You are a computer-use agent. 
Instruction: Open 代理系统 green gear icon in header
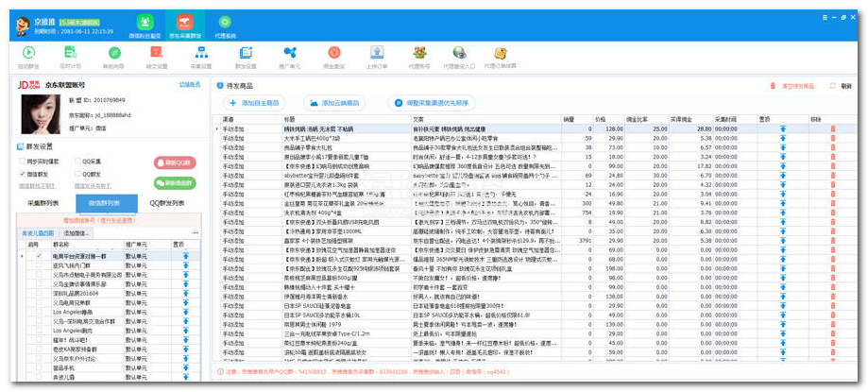pyautogui.click(x=225, y=23)
